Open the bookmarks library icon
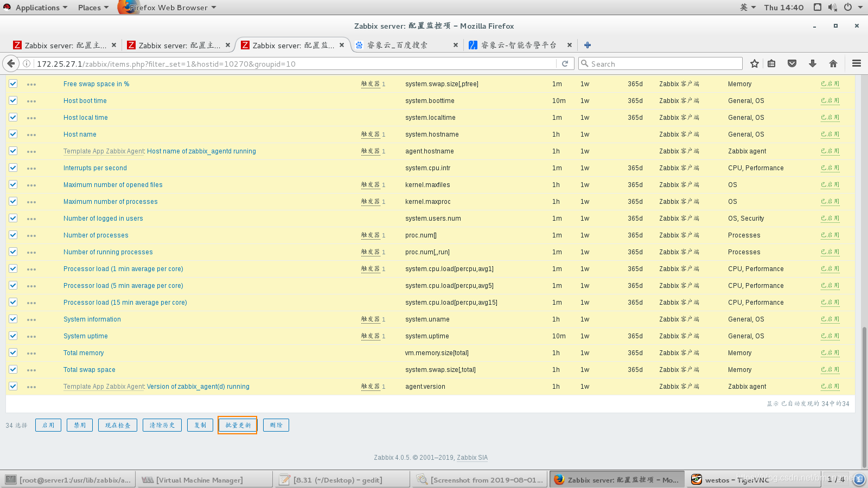The width and height of the screenshot is (868, 488). 771,63
